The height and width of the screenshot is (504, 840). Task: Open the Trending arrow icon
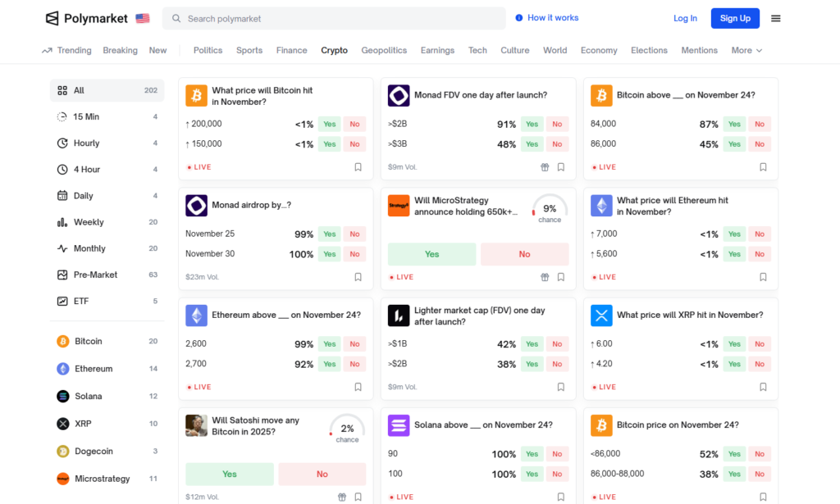click(48, 51)
